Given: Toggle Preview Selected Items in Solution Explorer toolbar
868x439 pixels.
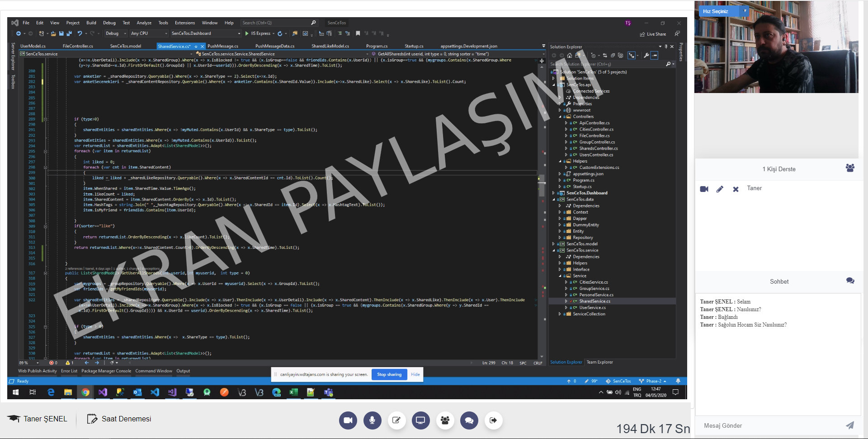Looking at the screenshot, I should click(654, 56).
